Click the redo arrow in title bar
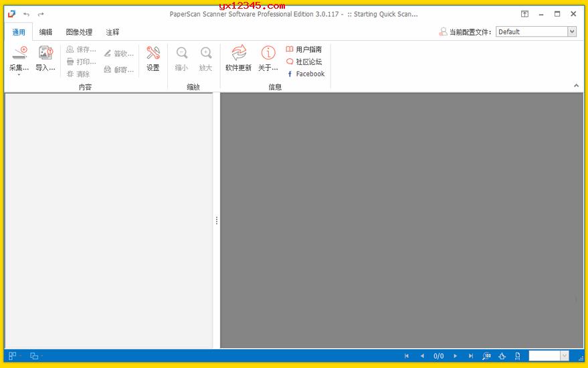588x368 pixels. 41,14
